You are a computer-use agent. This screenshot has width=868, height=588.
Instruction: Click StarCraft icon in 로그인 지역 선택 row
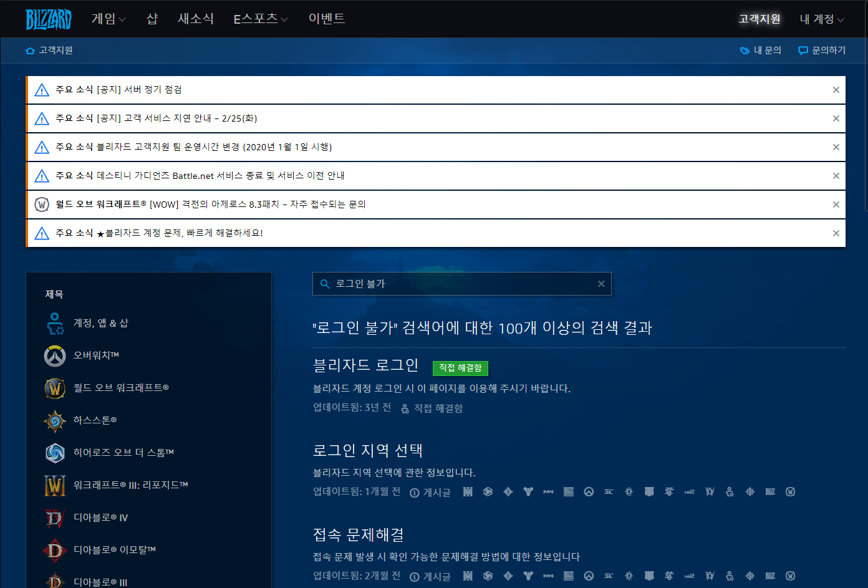[x=609, y=492]
